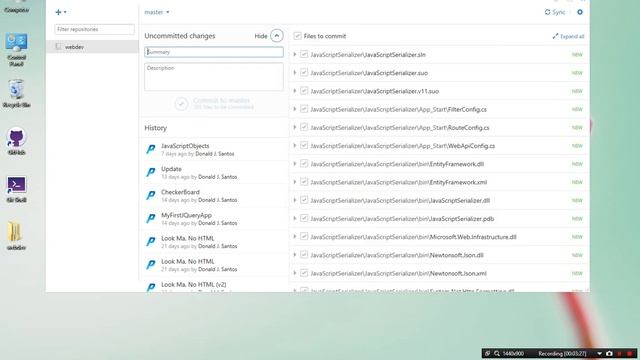Click the EntityFramework.xml file path
640x360 pixels.
coord(398,182)
